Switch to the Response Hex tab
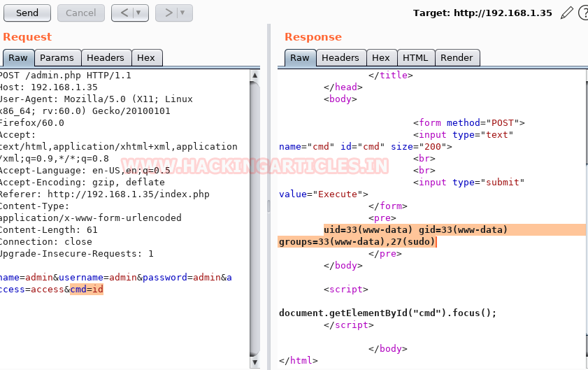 click(x=381, y=58)
